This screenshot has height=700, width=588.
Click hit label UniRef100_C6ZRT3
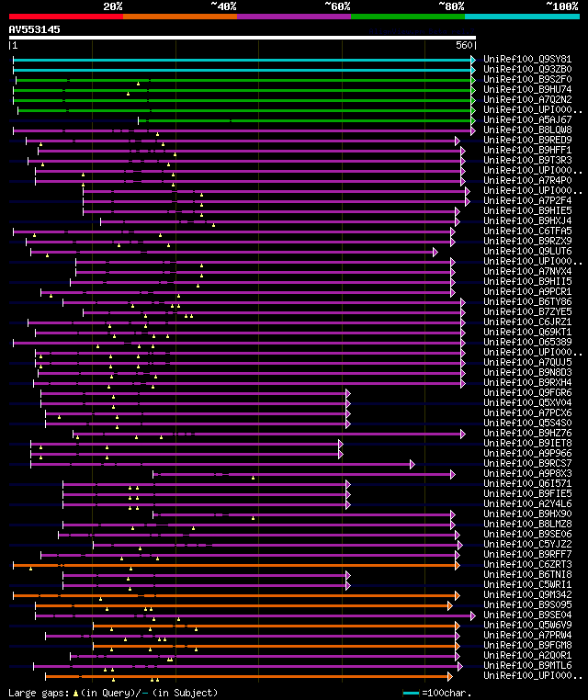(x=527, y=564)
